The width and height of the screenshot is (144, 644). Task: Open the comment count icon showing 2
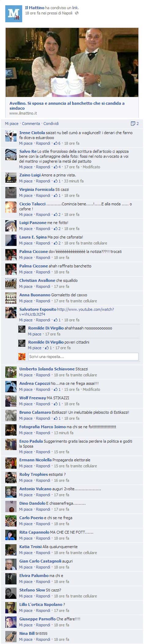tap(133, 124)
